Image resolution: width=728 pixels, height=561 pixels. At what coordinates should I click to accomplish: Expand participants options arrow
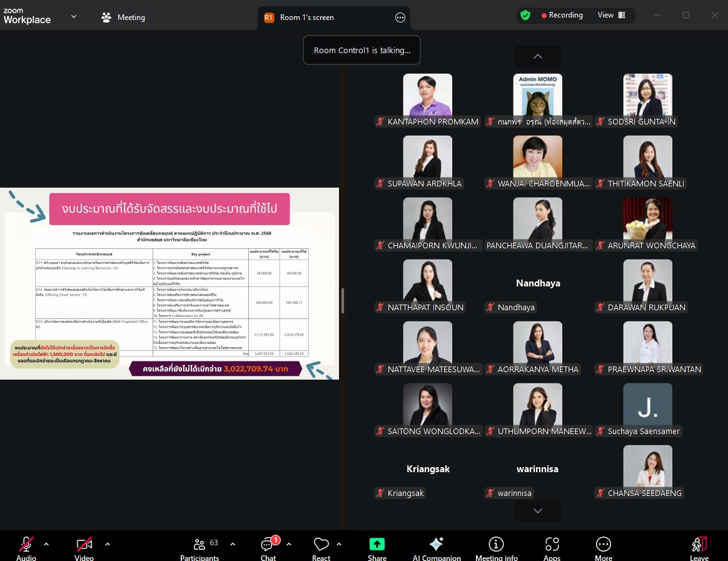(x=233, y=544)
